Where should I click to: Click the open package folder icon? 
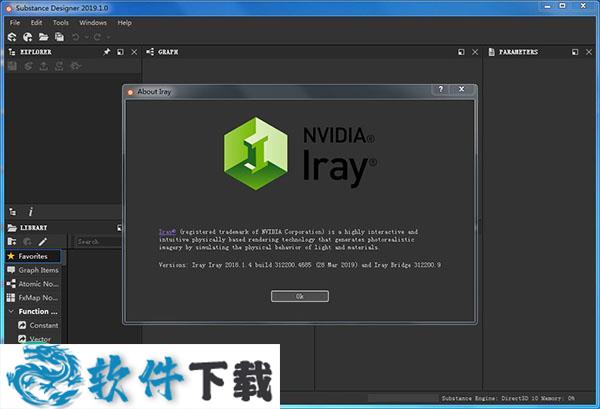[x=43, y=37]
